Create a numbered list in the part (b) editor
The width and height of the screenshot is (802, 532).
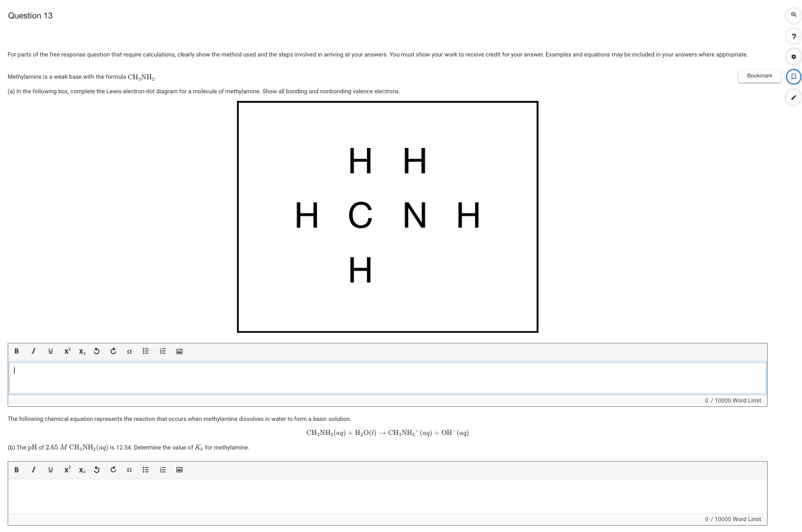163,470
